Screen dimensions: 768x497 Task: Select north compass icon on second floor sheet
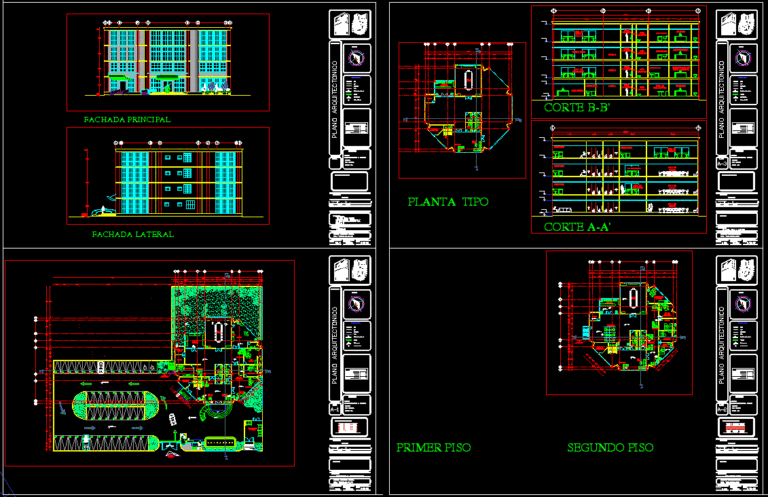point(743,305)
